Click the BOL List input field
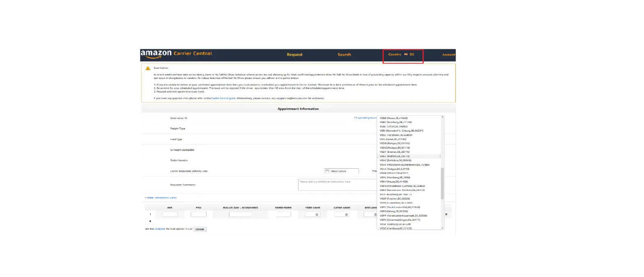This screenshot has height=277, width=644. point(240,214)
